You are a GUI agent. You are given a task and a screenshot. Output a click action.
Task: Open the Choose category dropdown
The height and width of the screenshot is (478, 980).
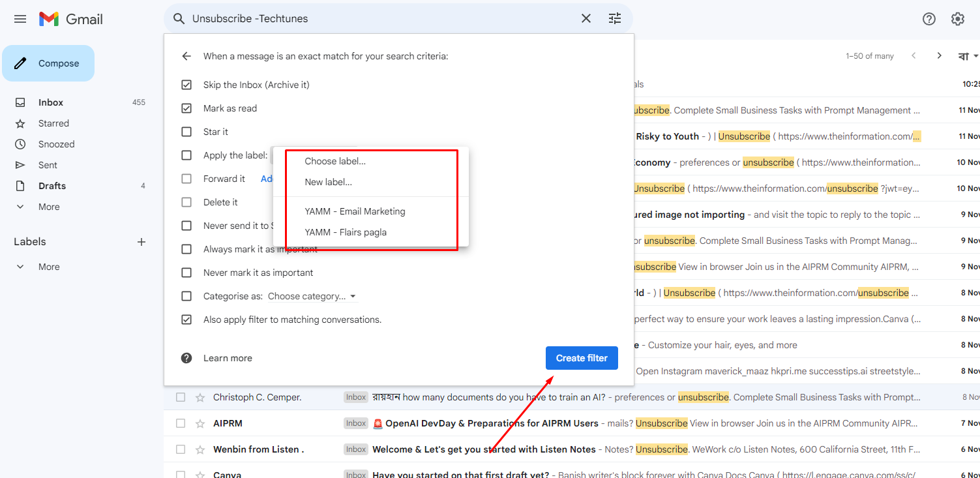tap(312, 296)
